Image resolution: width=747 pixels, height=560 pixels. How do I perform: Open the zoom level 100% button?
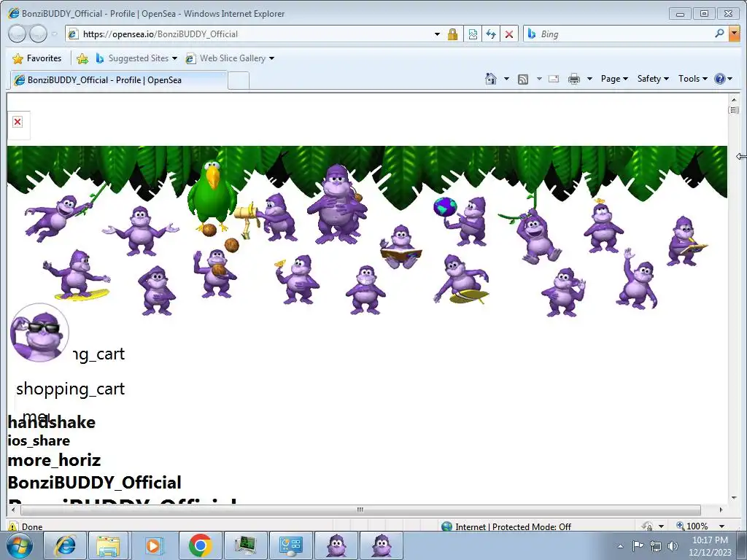click(692, 526)
